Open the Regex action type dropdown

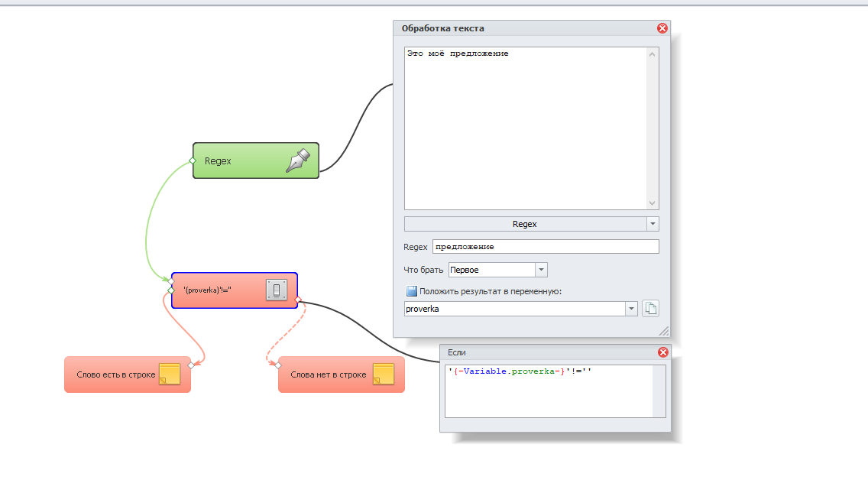click(x=653, y=224)
